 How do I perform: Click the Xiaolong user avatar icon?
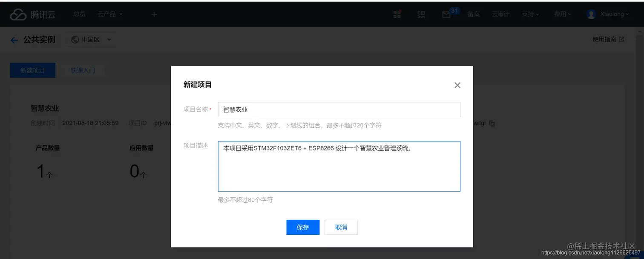click(591, 14)
